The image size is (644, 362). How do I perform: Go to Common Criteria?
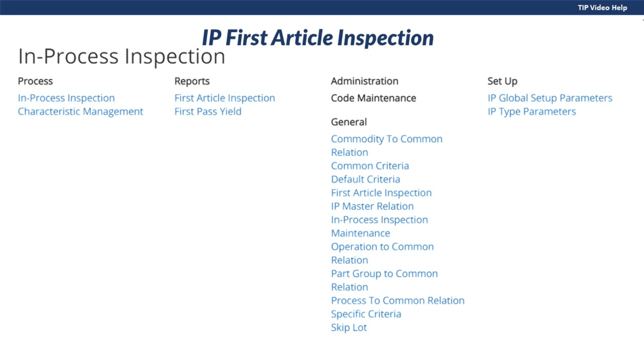click(x=370, y=166)
